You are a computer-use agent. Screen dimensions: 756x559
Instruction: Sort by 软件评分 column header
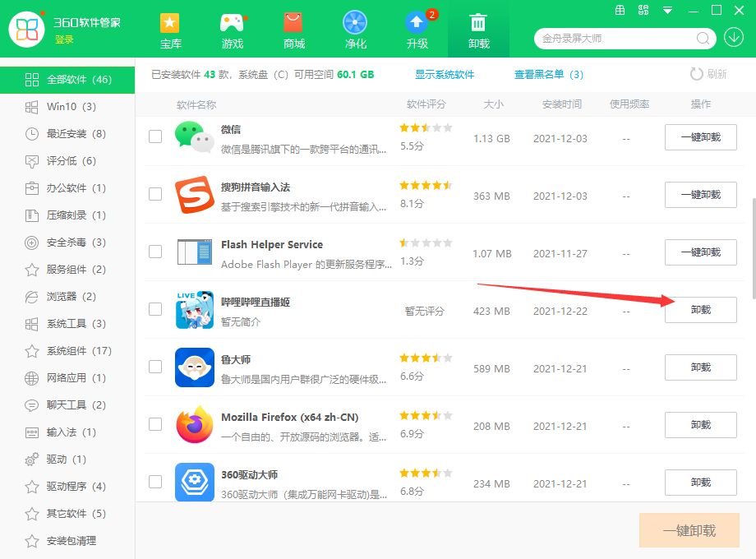coord(426,104)
